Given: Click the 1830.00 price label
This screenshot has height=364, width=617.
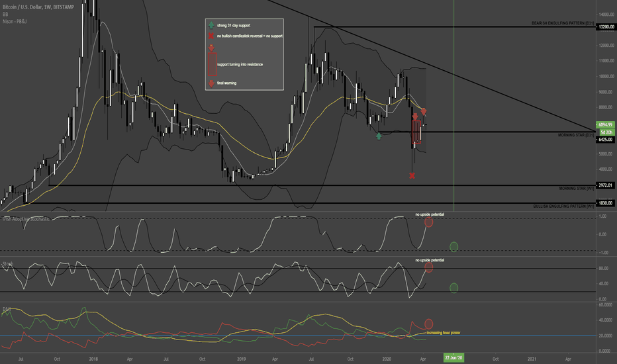Looking at the screenshot, I should [x=605, y=203].
